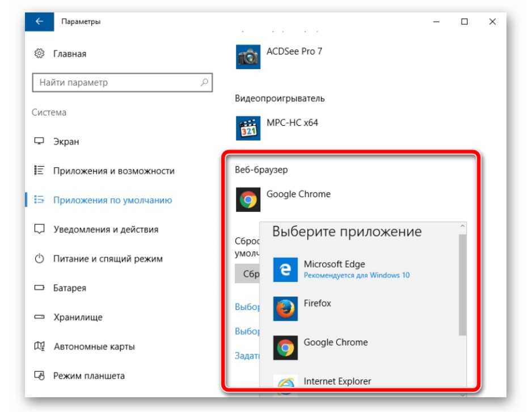Change ACDSee Pro 7 default app
This screenshot has width=532, height=412.
point(294,52)
